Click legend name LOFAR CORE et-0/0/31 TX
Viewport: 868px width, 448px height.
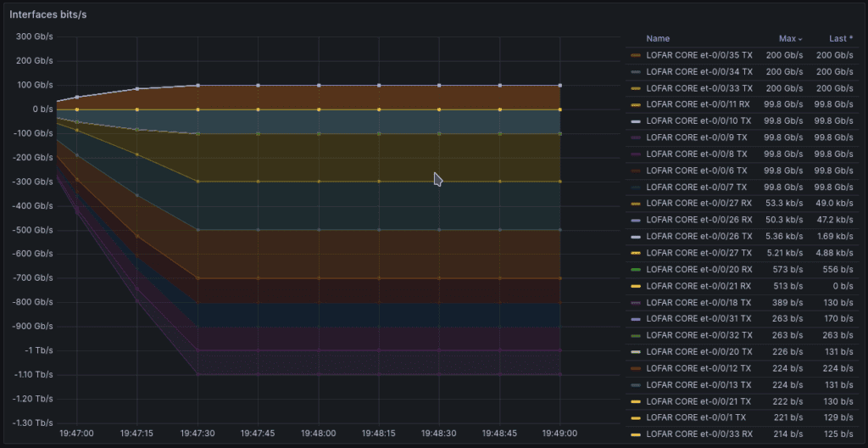click(x=699, y=319)
